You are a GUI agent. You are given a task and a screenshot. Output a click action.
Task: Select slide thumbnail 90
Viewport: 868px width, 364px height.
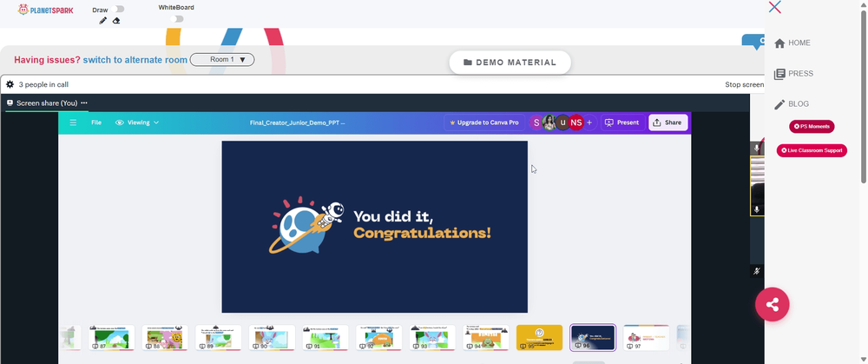click(x=272, y=338)
